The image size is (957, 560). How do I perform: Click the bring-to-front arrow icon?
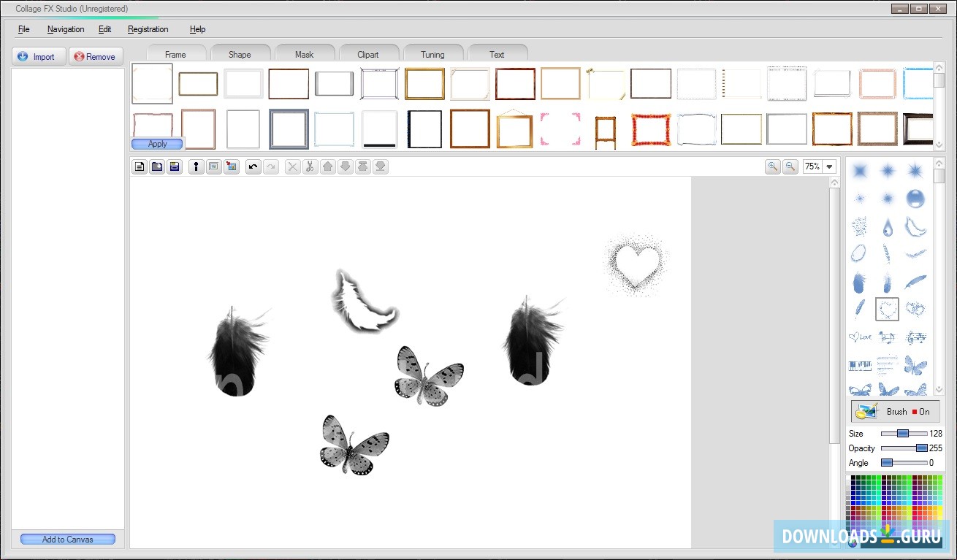point(362,166)
